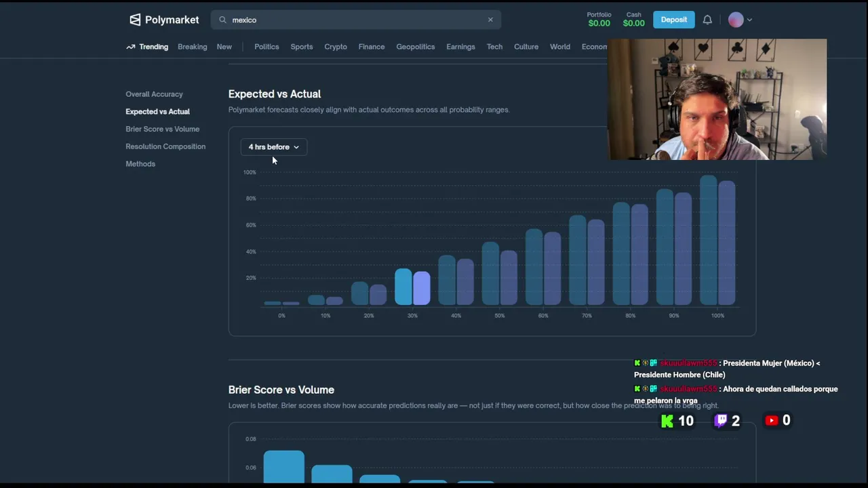Click the search magnifier icon
Viewport: 868px width, 488px height.
[x=222, y=20]
